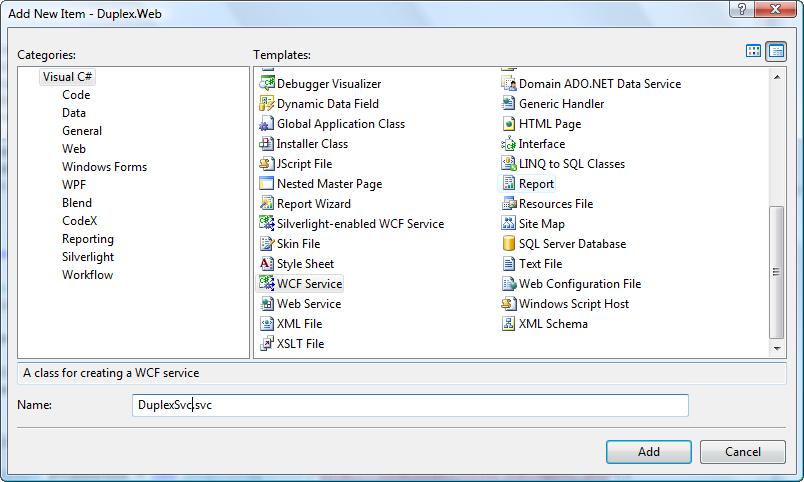This screenshot has width=804, height=482.
Task: Click inside the Name input field
Action: point(410,405)
